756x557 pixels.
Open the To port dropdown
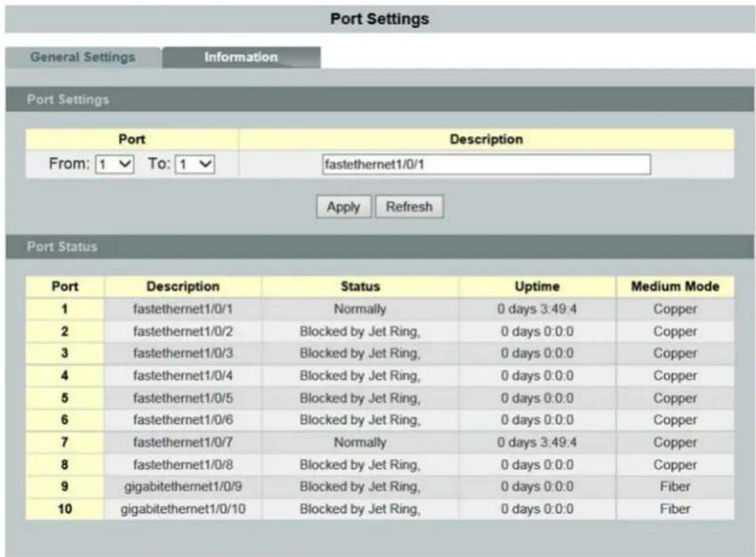[x=195, y=164]
